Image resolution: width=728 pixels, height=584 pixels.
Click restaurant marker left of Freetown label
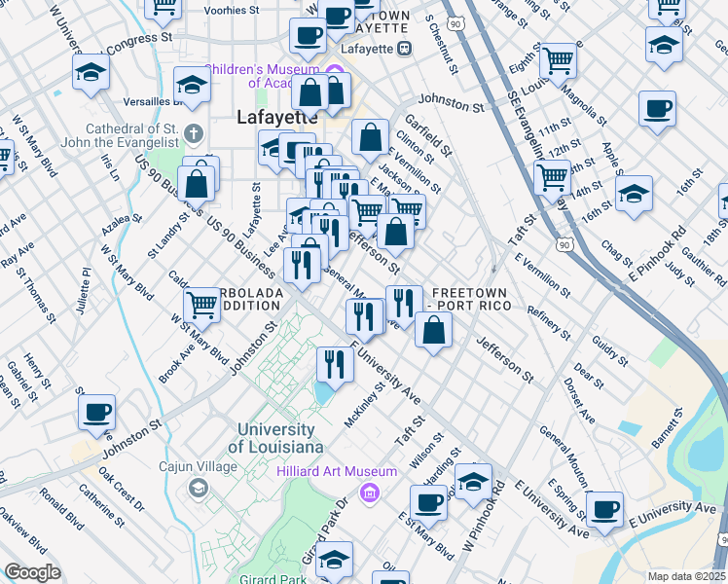tap(405, 305)
